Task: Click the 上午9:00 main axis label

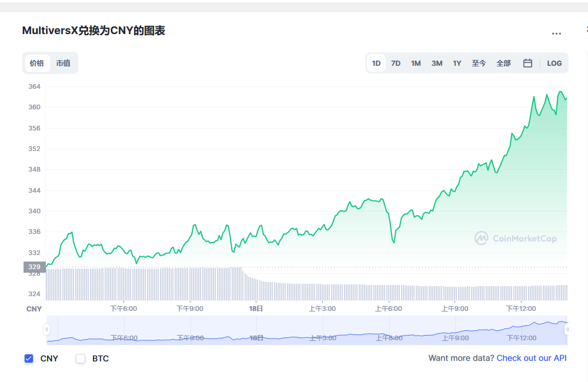Action: coord(455,309)
